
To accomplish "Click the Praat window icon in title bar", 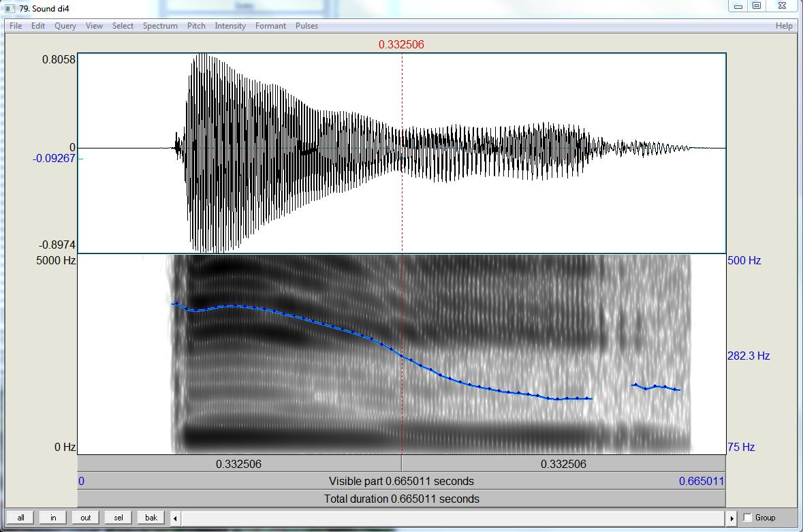I will tap(10, 8).
